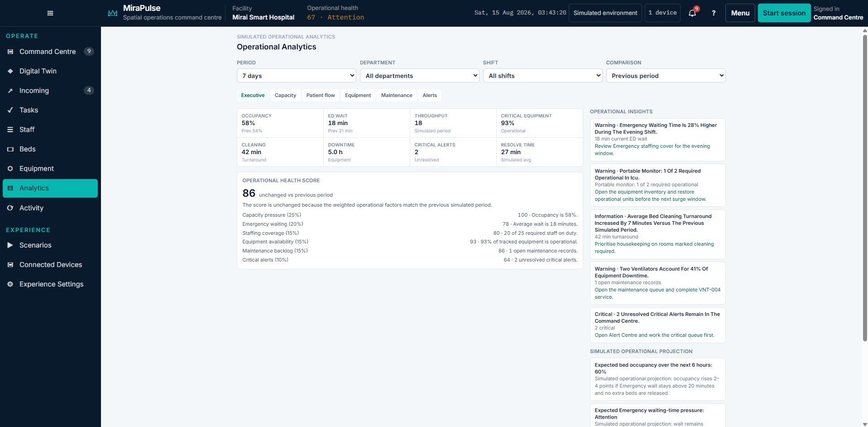Viewport: 868px width, 427px height.
Task: Click the Cleaning 42 min card
Action: tap(280, 152)
